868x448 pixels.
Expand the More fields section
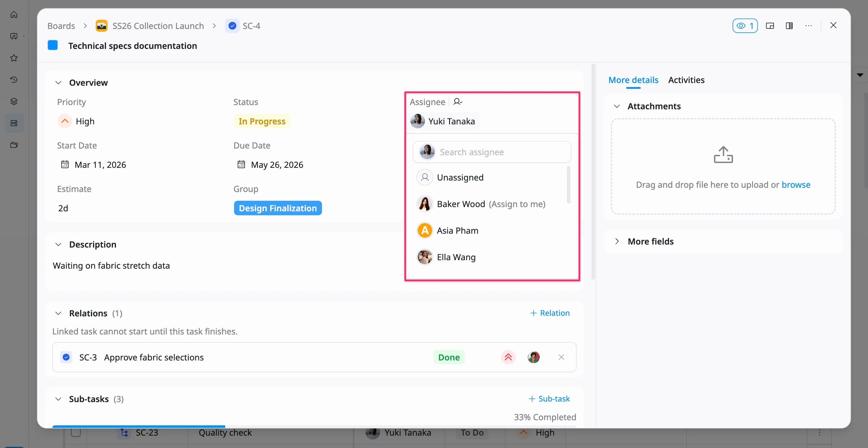point(617,241)
